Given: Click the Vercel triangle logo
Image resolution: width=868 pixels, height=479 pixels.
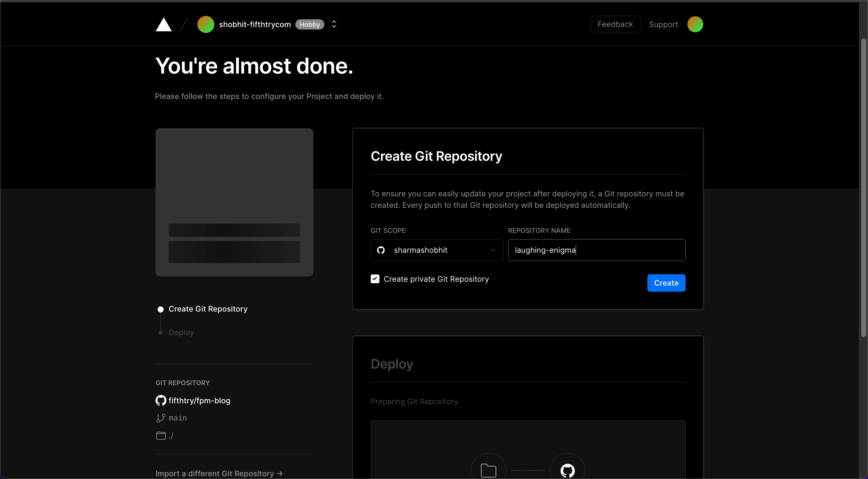Looking at the screenshot, I should pos(163,24).
